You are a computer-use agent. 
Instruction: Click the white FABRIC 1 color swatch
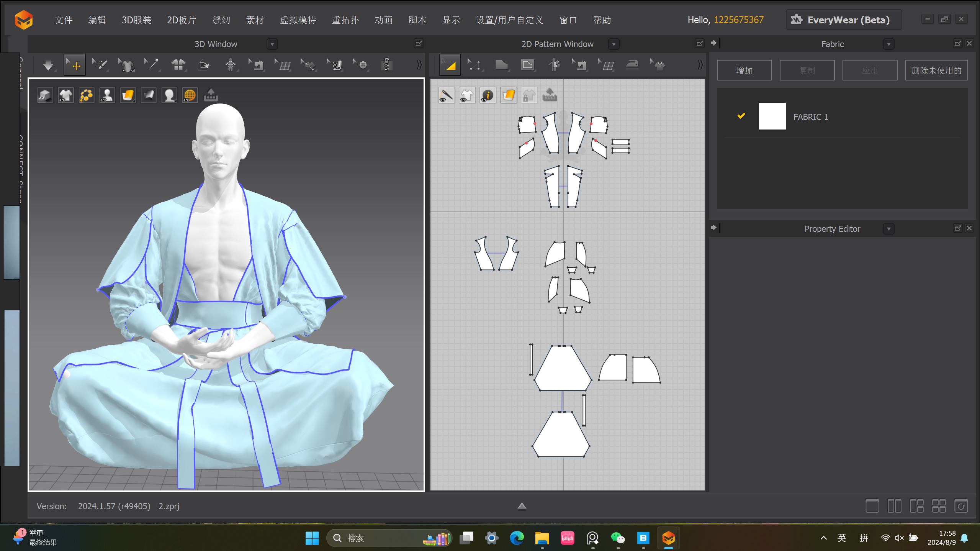click(772, 116)
